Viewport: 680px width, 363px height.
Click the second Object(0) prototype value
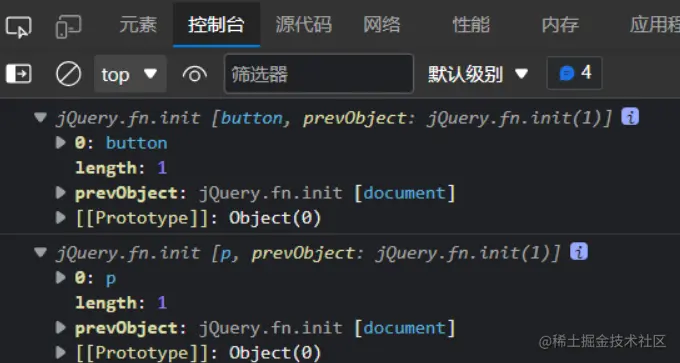pyautogui.click(x=275, y=353)
